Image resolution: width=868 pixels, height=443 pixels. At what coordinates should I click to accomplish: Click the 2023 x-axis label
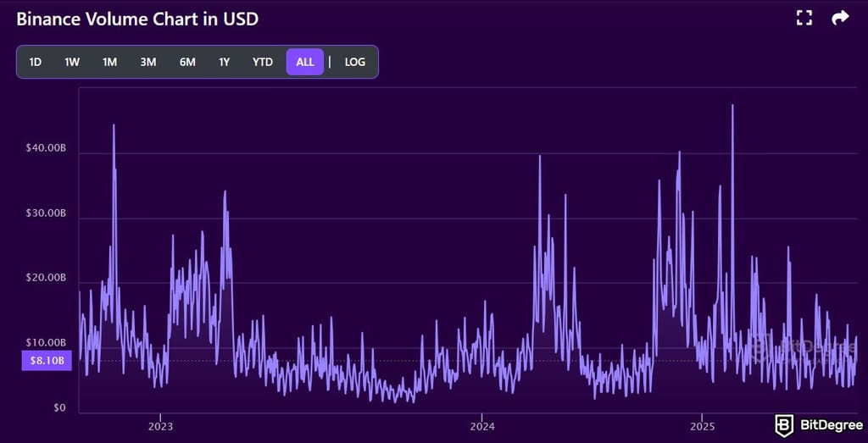coord(160,427)
